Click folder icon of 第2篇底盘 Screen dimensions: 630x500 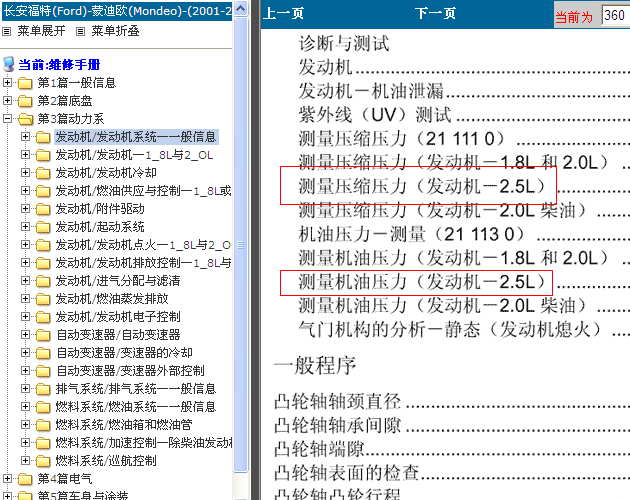pyautogui.click(x=25, y=101)
